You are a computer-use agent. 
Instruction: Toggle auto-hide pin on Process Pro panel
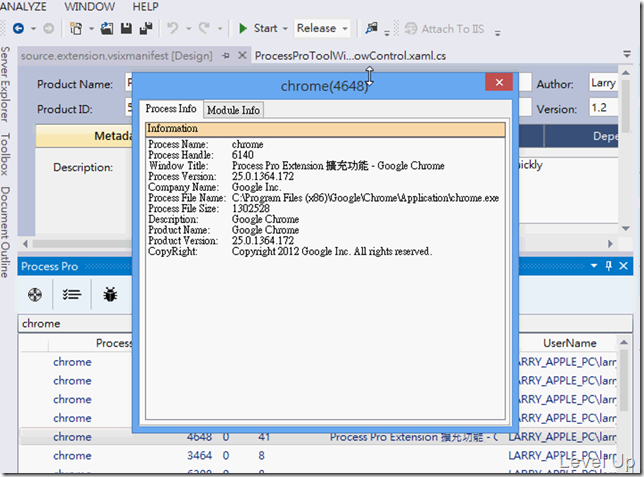coord(609,266)
